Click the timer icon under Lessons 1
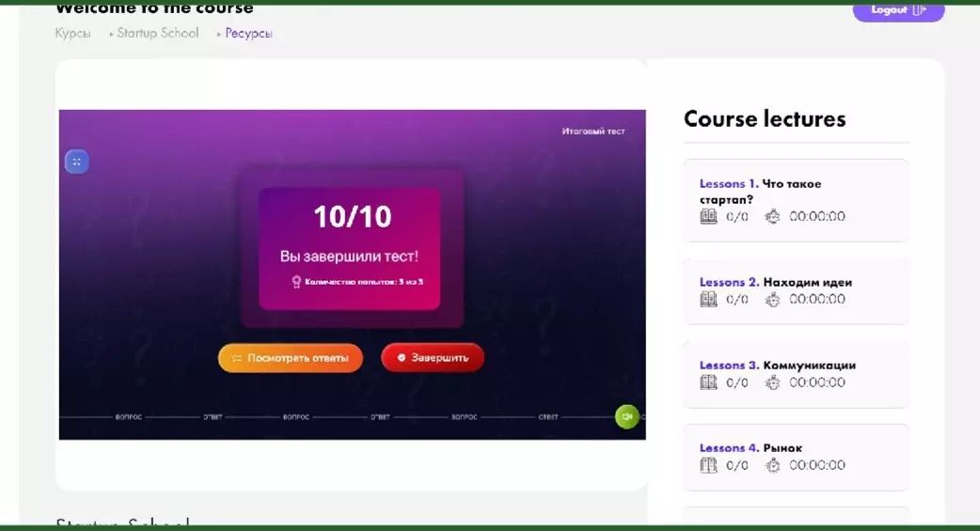 772,216
